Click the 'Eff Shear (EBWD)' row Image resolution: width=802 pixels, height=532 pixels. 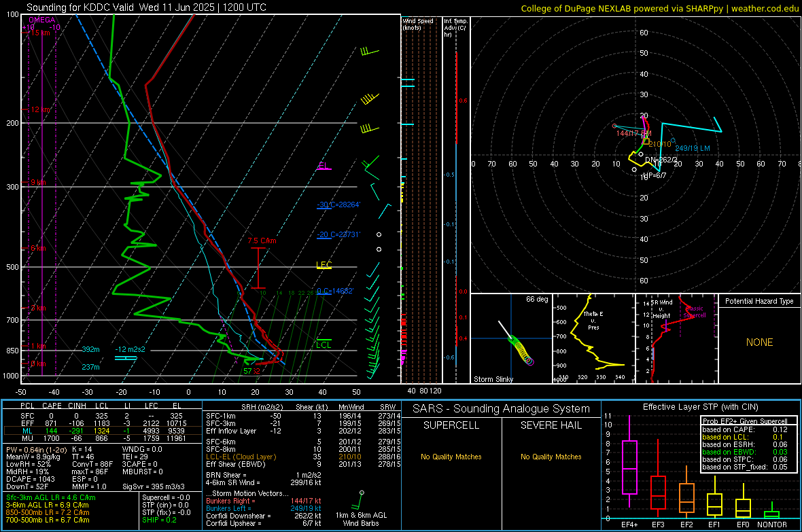point(302,465)
